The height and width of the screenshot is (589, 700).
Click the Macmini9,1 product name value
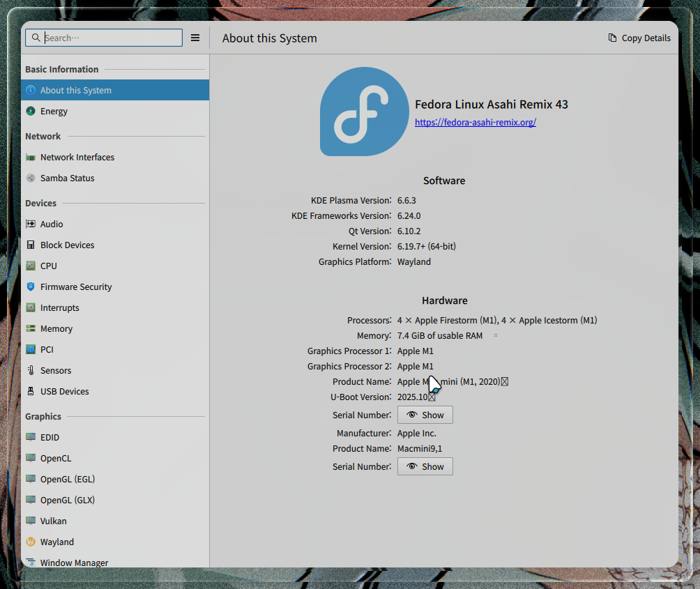(420, 449)
